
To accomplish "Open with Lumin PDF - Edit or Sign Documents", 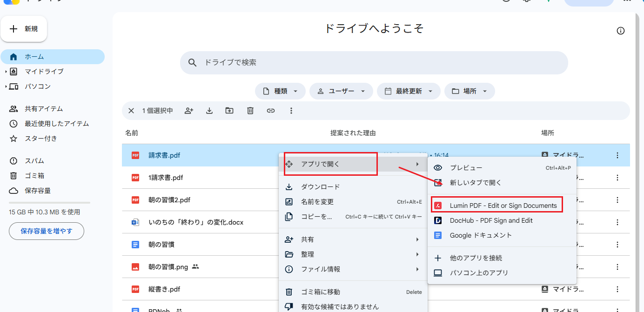I will [x=502, y=206].
